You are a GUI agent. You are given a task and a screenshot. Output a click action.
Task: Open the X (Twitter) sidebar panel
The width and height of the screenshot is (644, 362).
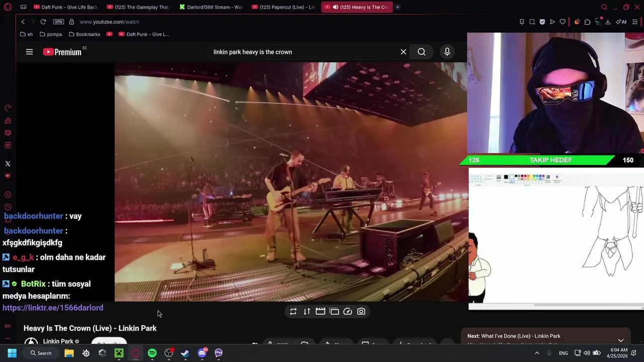8,163
